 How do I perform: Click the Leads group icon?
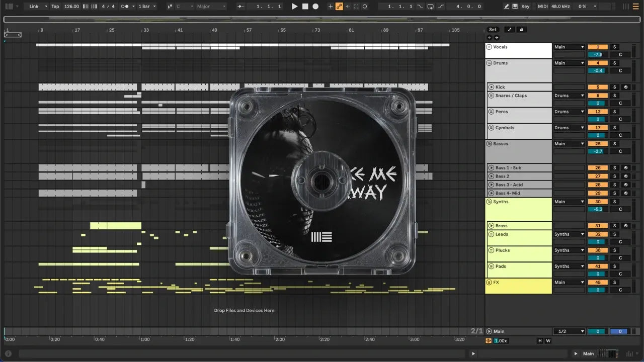click(x=491, y=234)
